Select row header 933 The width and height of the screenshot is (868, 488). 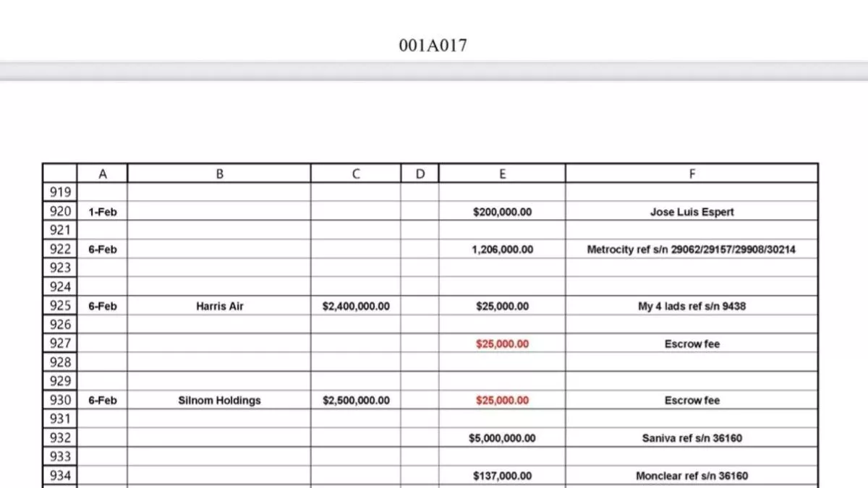pos(60,456)
